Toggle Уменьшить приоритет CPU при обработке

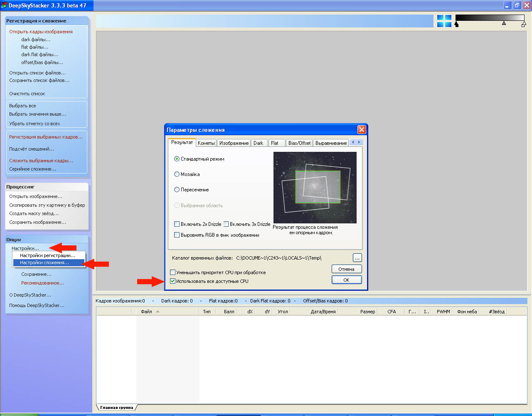[x=173, y=272]
